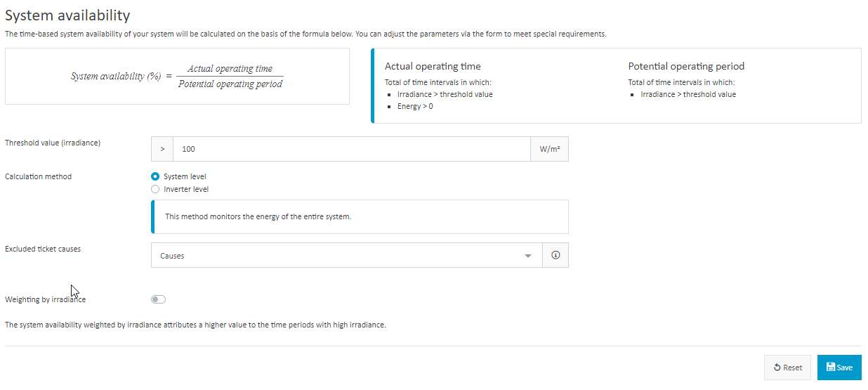Click the Actual operating time heading

pos(433,66)
